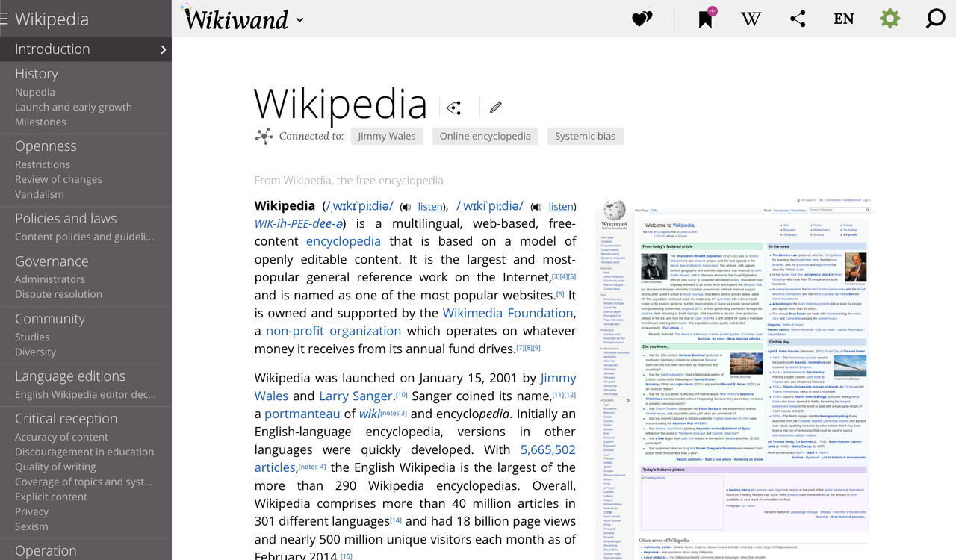Go to Language editions section

pyautogui.click(x=70, y=376)
